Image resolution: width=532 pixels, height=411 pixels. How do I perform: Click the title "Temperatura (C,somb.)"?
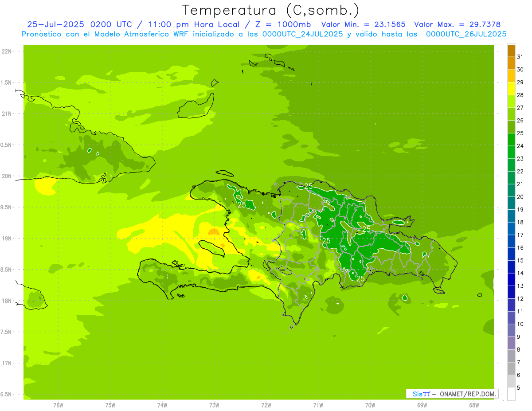point(270,10)
